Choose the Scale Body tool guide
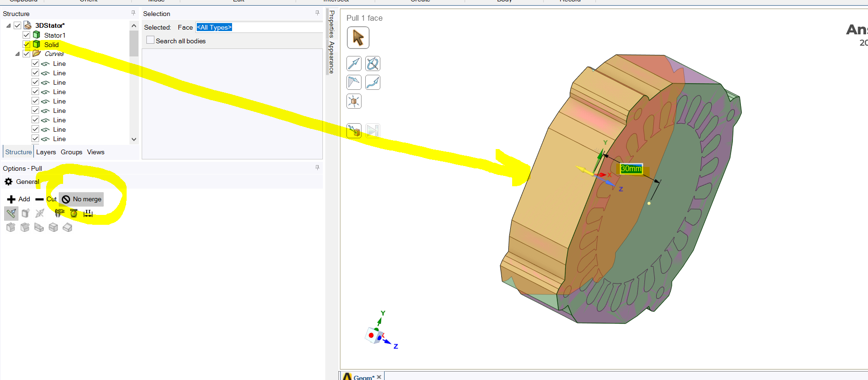868x380 pixels. (x=354, y=101)
